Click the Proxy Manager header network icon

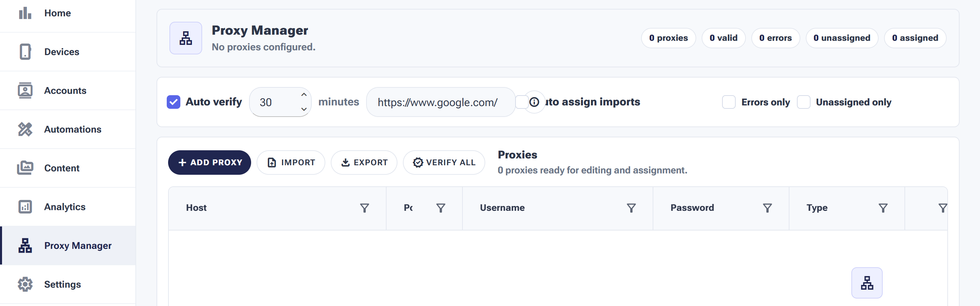(x=186, y=38)
